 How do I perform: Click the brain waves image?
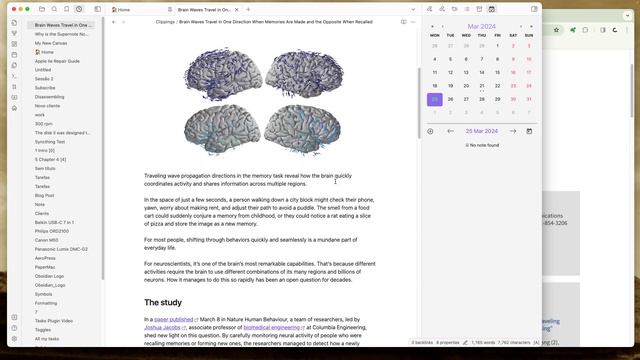click(x=263, y=101)
